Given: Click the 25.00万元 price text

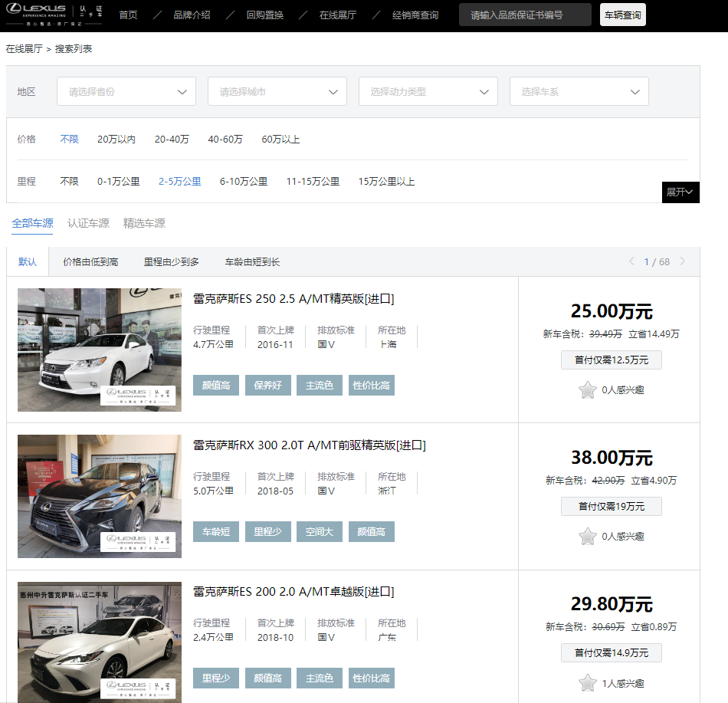Looking at the screenshot, I should coord(612,311).
